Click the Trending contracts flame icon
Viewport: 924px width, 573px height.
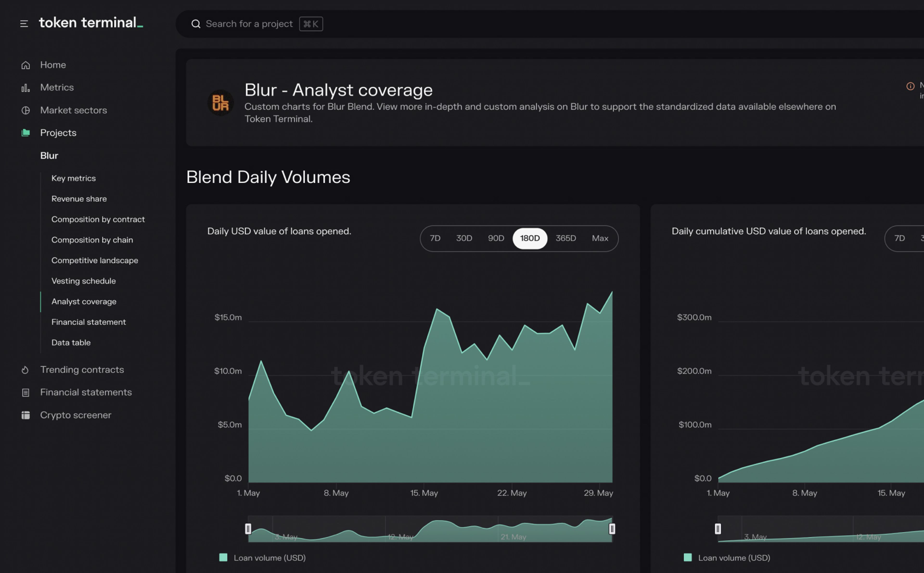(26, 370)
